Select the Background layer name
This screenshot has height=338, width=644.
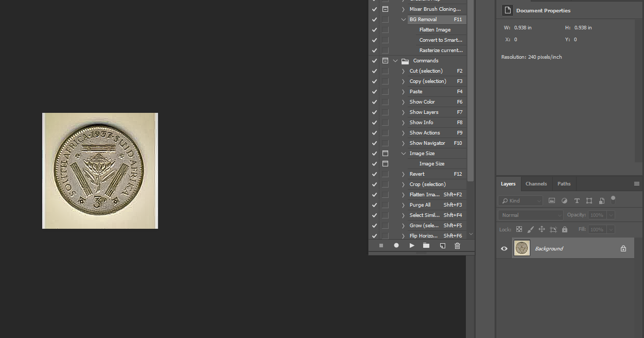[x=549, y=249]
